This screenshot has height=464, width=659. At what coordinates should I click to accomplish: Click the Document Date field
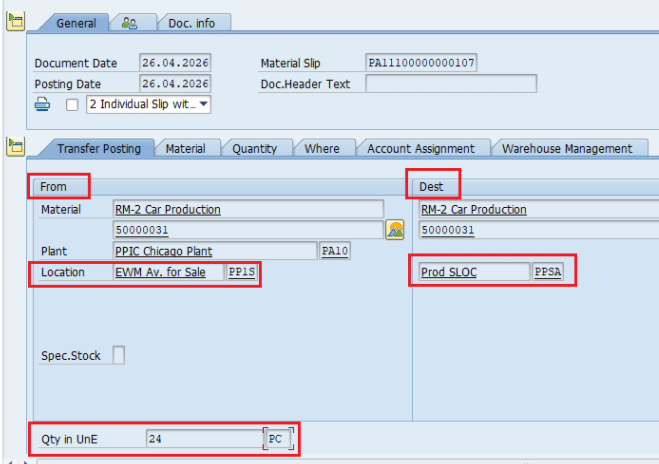[x=174, y=63]
